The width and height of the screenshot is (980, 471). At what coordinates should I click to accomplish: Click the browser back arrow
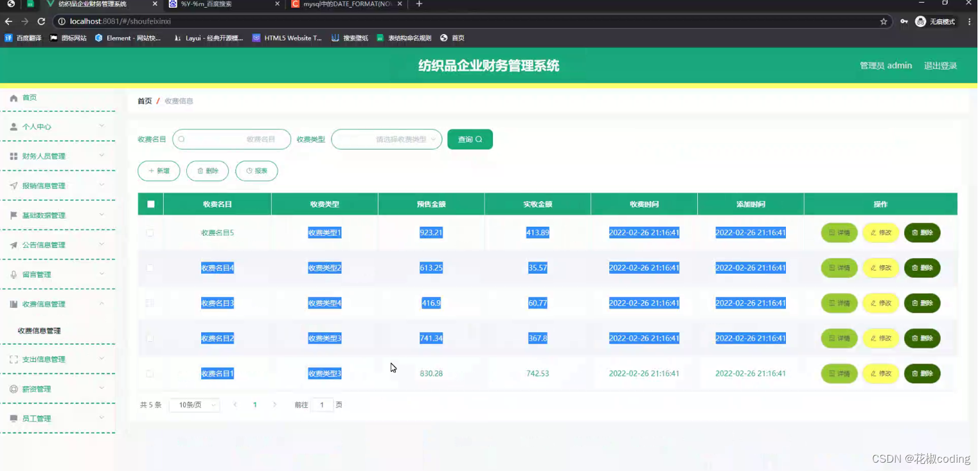point(8,21)
